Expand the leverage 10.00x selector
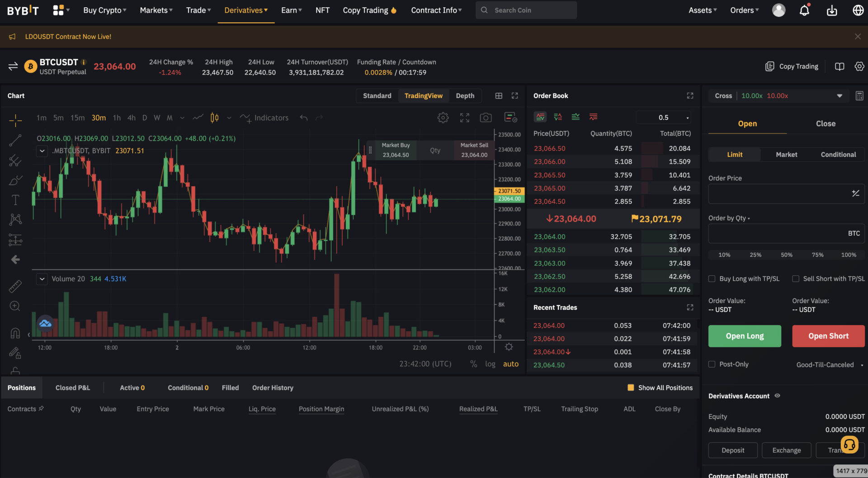This screenshot has width=868, height=478. [840, 95]
